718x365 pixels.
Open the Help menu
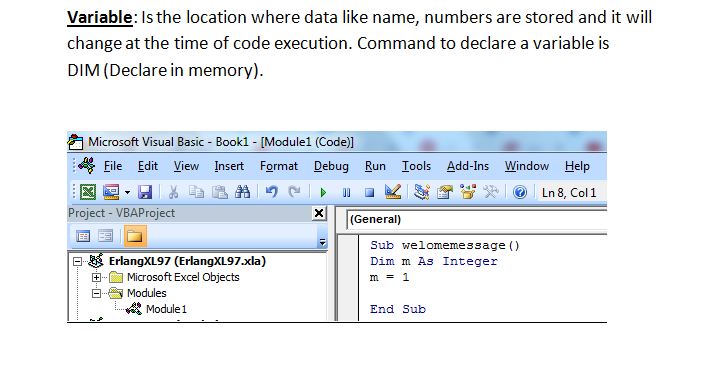coord(577,166)
